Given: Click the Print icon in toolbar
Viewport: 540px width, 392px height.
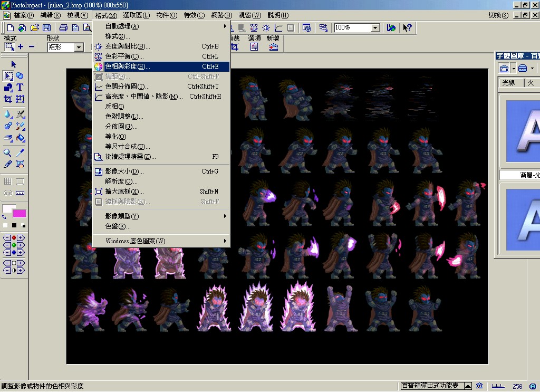Looking at the screenshot, I should pyautogui.click(x=63, y=28).
